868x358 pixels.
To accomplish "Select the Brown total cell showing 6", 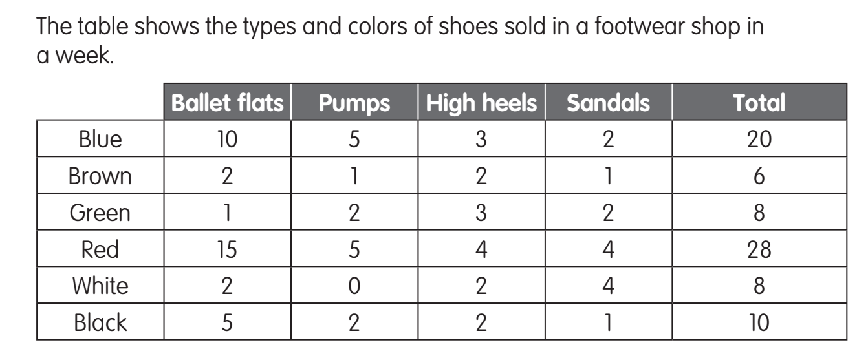I will coord(759,176).
